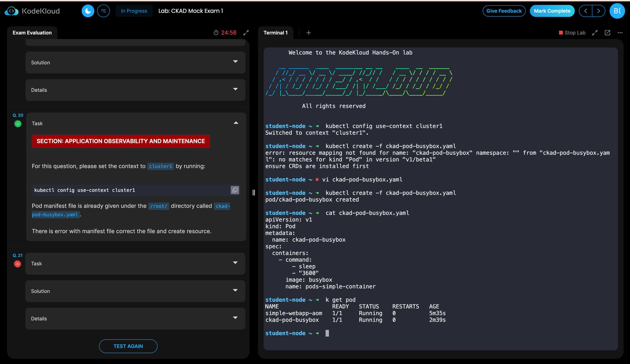Add a new terminal tab
The height and width of the screenshot is (364, 630).
(308, 33)
